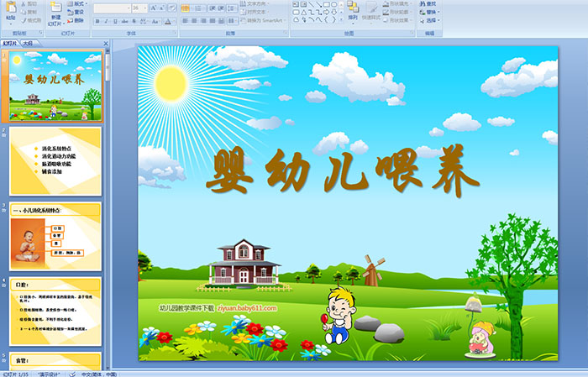588x377 pixels.
Task: Click the Reset slide button
Action: coord(76,12)
